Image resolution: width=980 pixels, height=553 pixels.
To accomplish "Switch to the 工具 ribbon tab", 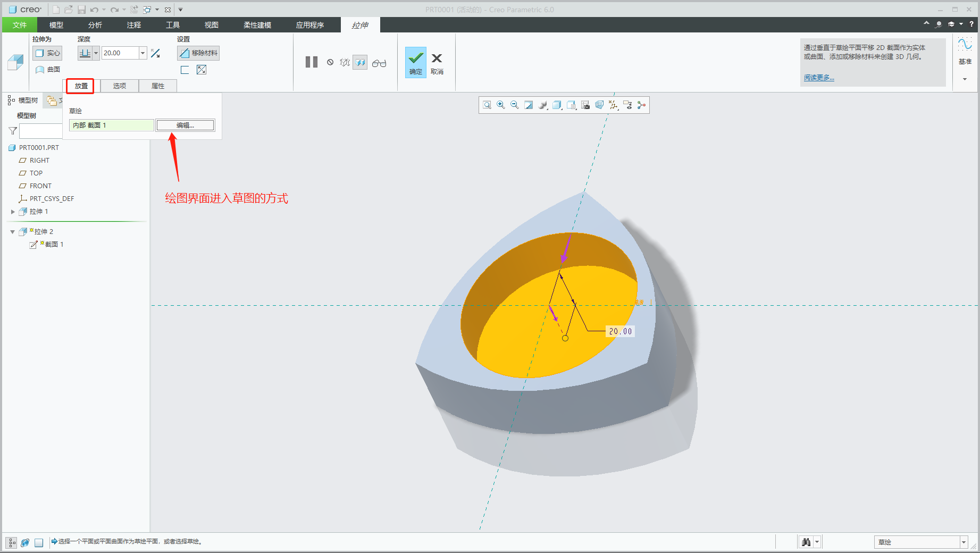I will tap(173, 25).
